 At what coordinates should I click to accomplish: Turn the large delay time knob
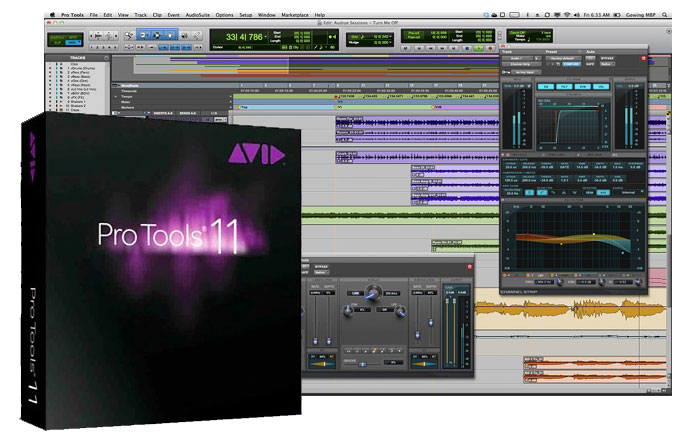373,291
